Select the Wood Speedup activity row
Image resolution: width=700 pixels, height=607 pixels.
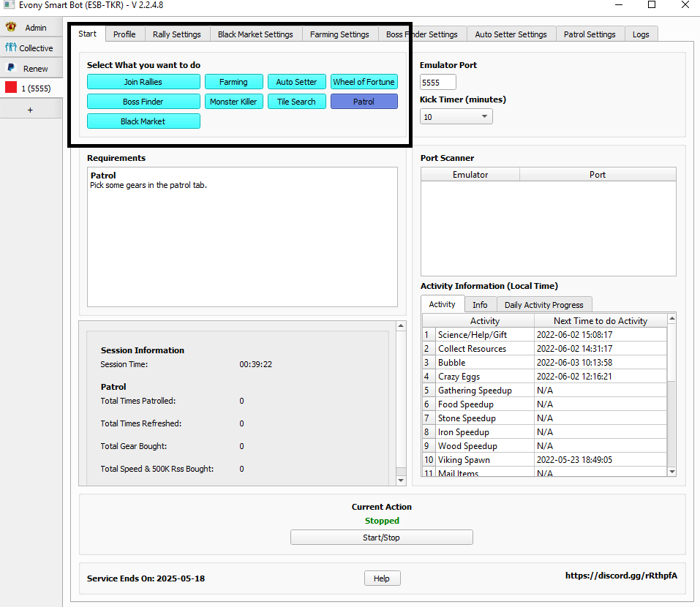[545, 445]
